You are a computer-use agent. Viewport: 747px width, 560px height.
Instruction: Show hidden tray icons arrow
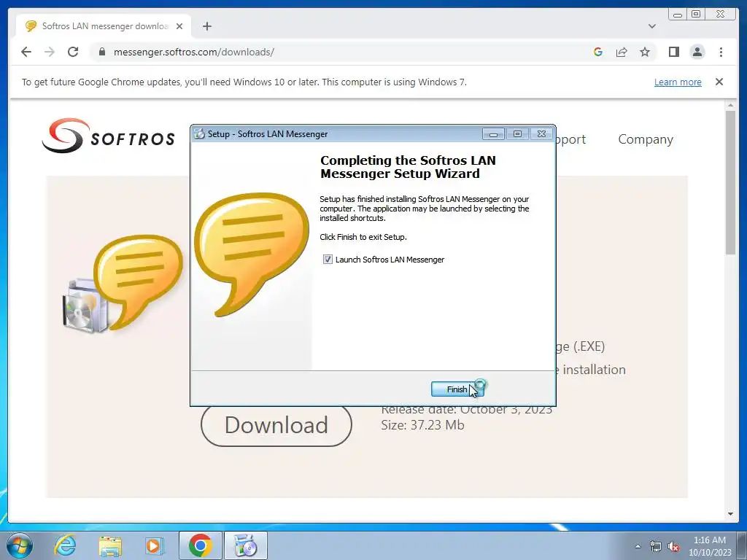click(638, 546)
